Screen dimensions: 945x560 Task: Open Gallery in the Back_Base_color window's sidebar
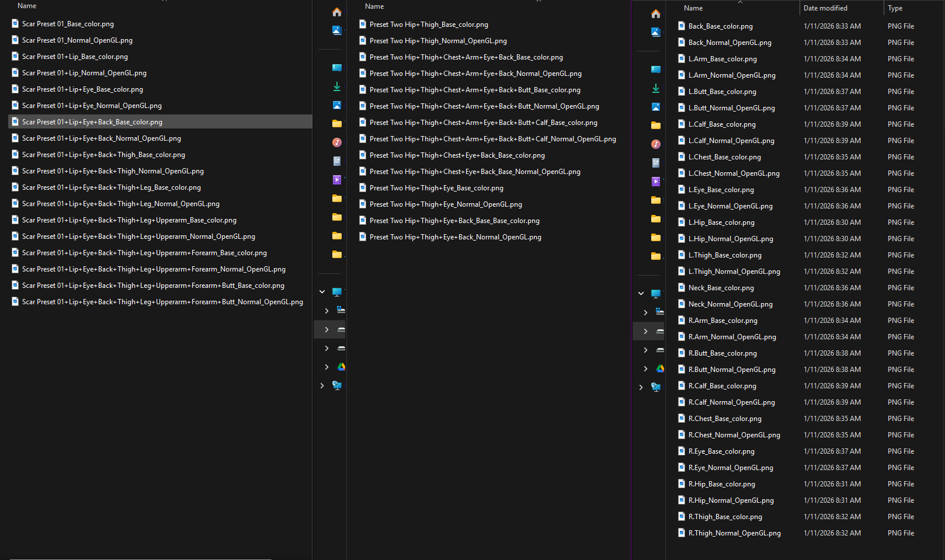656,32
